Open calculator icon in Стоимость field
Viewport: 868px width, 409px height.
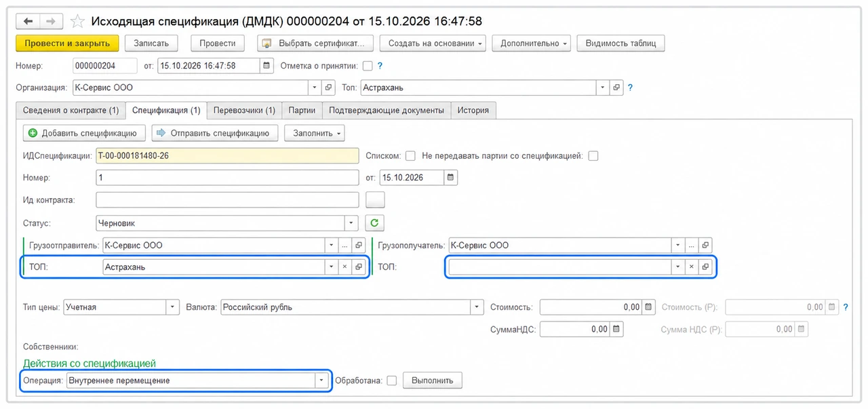point(649,307)
